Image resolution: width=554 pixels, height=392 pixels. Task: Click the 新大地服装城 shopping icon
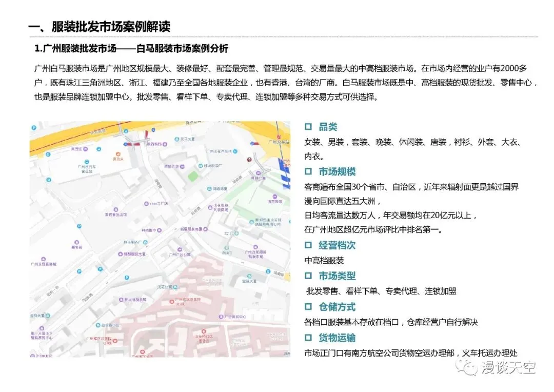pyautogui.click(x=121, y=300)
